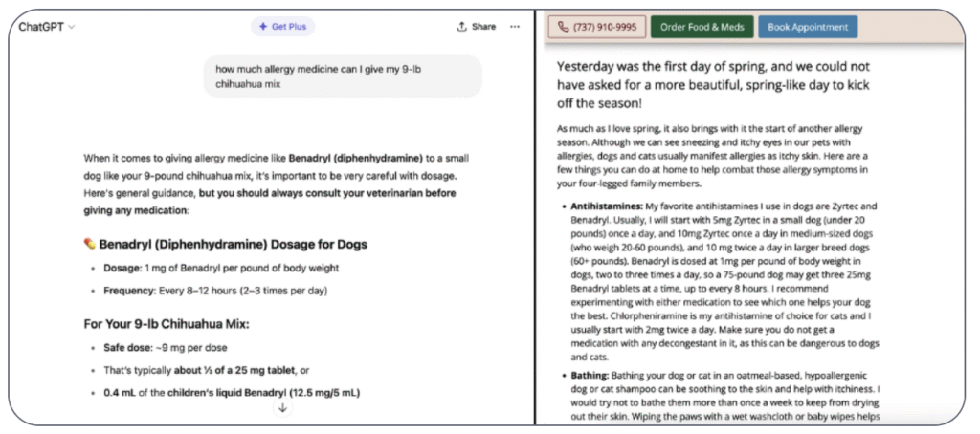Click the phone handset icon
The image size is (980, 434).
(x=563, y=27)
